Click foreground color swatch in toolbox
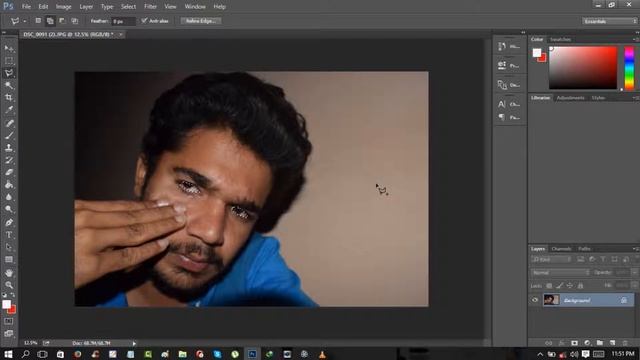Image resolution: width=640 pixels, height=360 pixels. (x=6, y=304)
